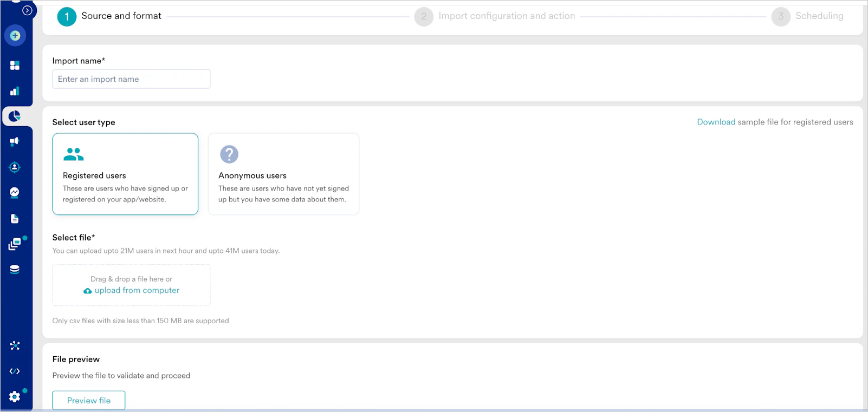Click the drag and drop file area
Viewport: 868px width, 412px height.
pos(131,285)
